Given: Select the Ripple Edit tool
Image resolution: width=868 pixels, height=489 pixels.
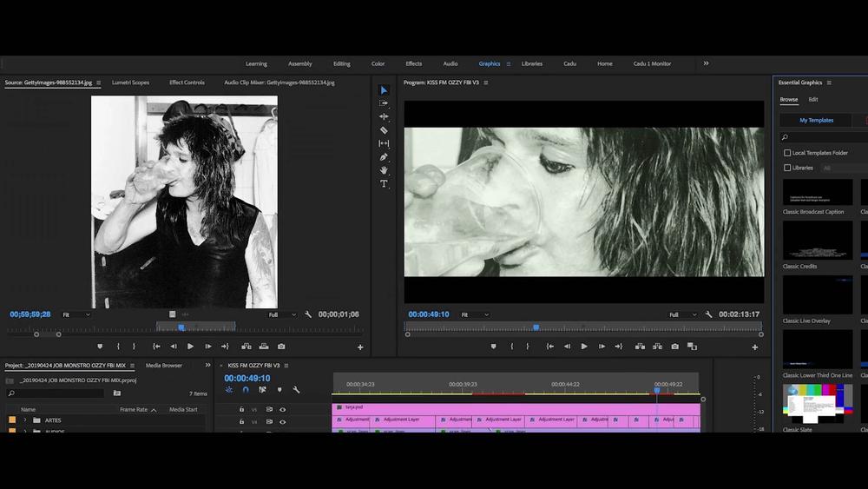Looking at the screenshot, I should click(384, 117).
